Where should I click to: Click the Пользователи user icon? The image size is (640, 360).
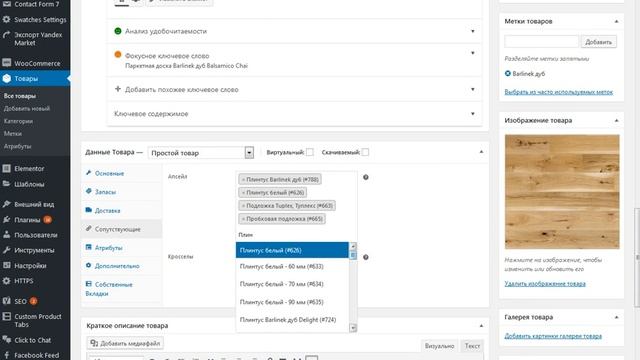7,235
